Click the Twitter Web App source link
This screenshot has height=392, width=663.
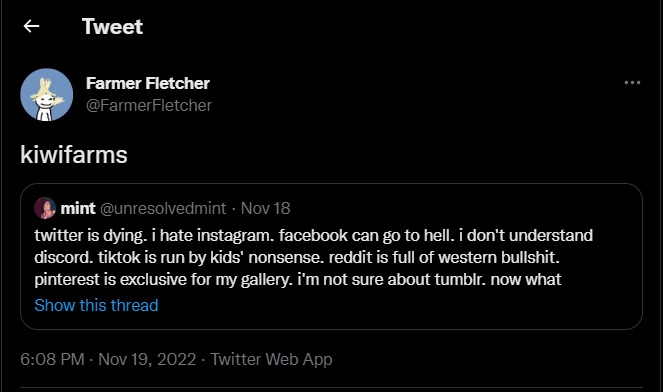click(271, 359)
